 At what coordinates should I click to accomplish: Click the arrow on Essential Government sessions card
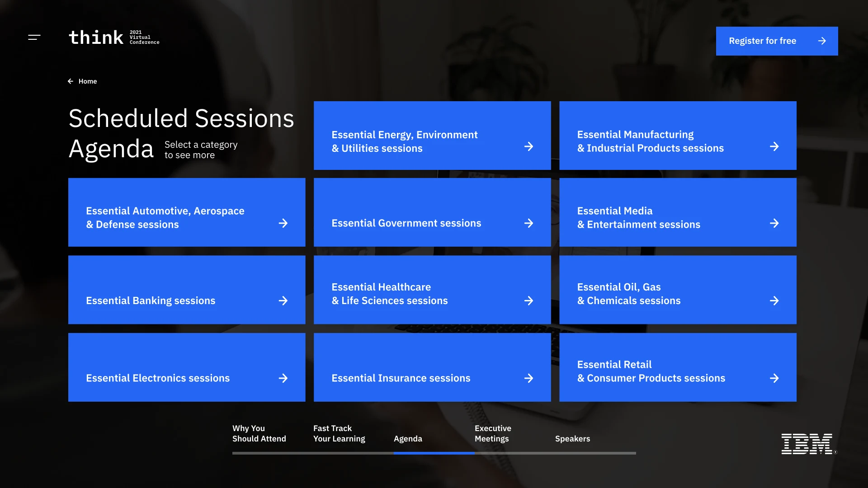click(x=528, y=223)
